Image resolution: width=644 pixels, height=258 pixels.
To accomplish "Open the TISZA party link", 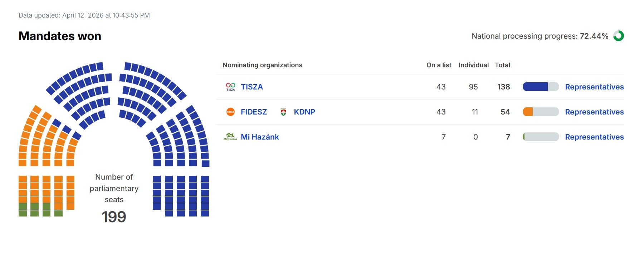I will coord(252,87).
